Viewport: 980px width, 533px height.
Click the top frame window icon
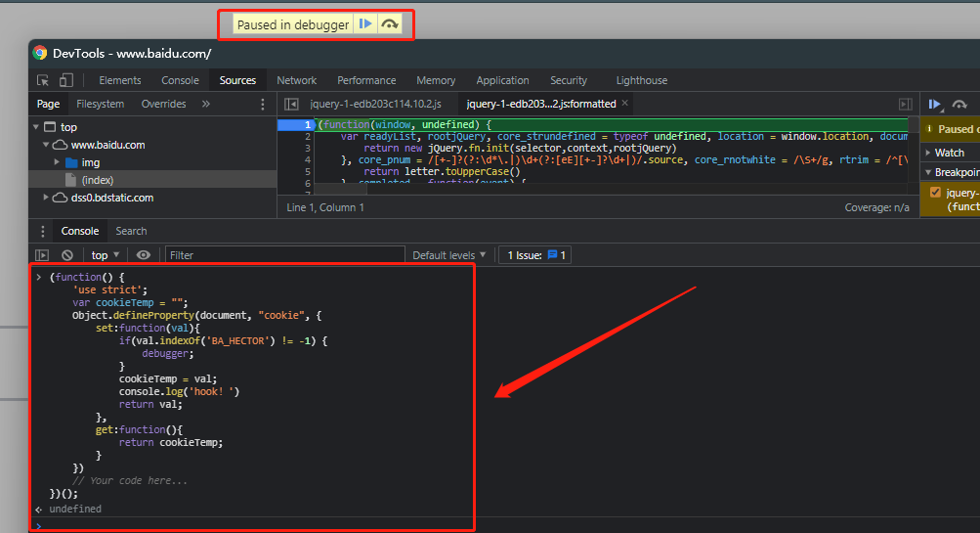pyautogui.click(x=50, y=127)
